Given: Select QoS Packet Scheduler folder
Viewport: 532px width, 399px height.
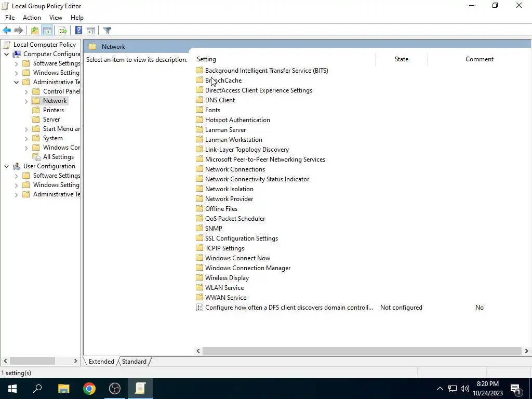Looking at the screenshot, I should tap(235, 219).
